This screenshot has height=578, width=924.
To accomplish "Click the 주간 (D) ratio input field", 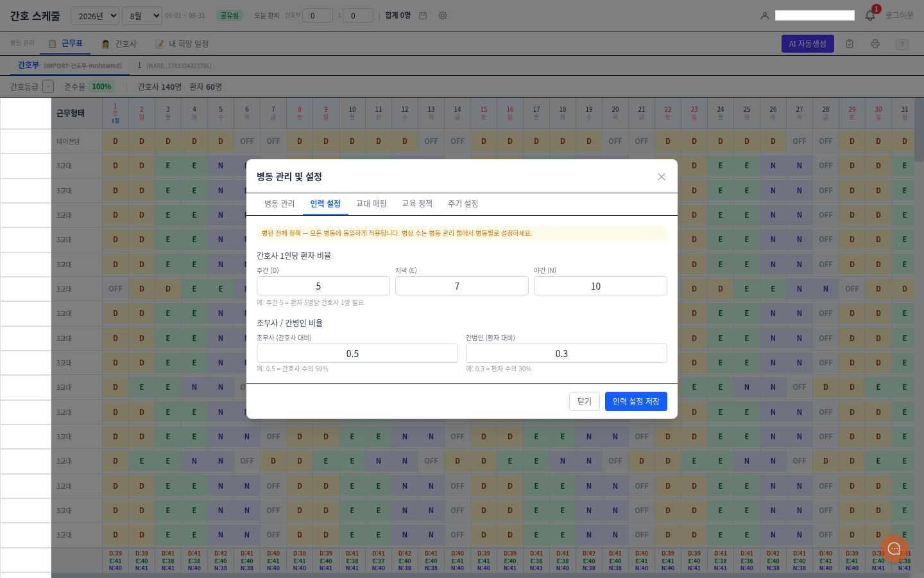I will tap(323, 286).
